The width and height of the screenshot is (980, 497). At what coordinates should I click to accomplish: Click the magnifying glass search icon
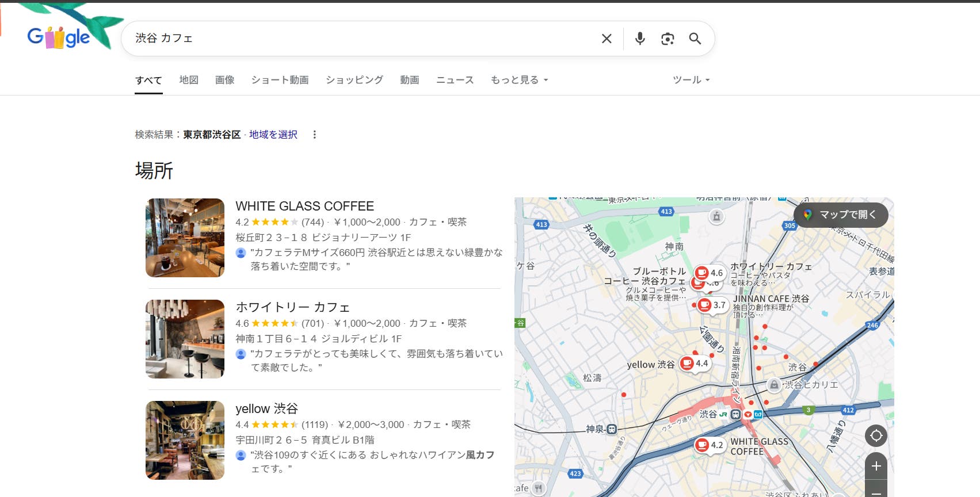pos(695,39)
